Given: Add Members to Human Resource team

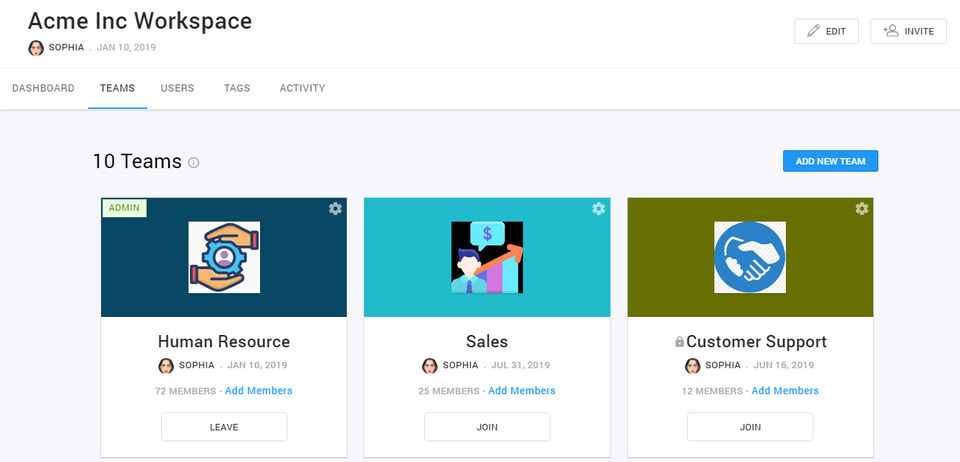Looking at the screenshot, I should point(258,390).
